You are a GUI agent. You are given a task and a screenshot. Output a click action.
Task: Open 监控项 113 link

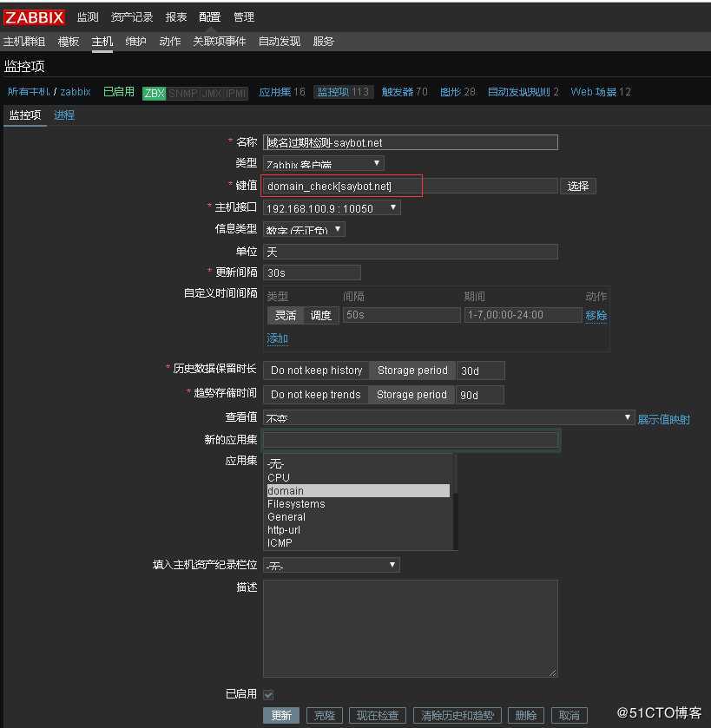tap(343, 92)
